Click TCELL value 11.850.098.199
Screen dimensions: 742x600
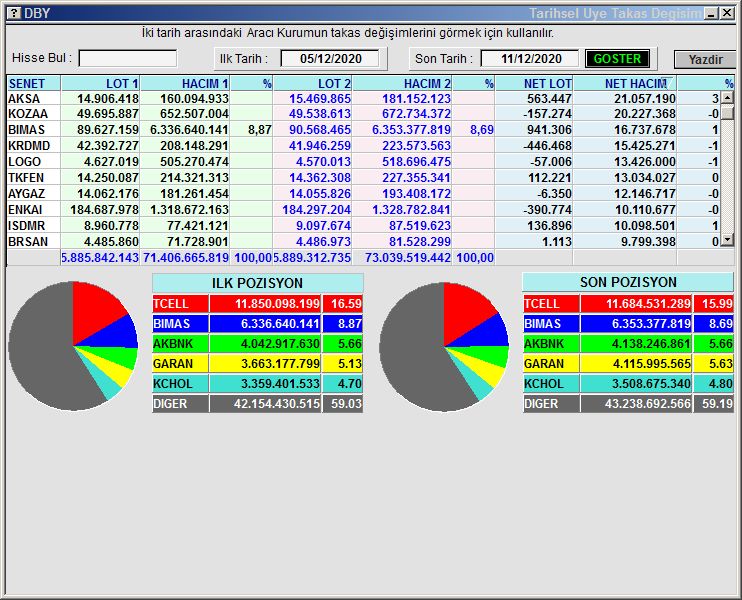[277, 304]
